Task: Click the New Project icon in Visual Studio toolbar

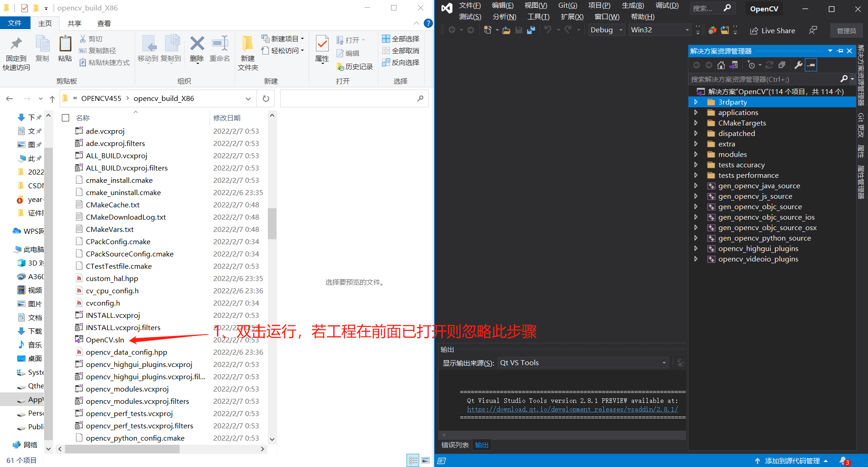Action: point(487,30)
